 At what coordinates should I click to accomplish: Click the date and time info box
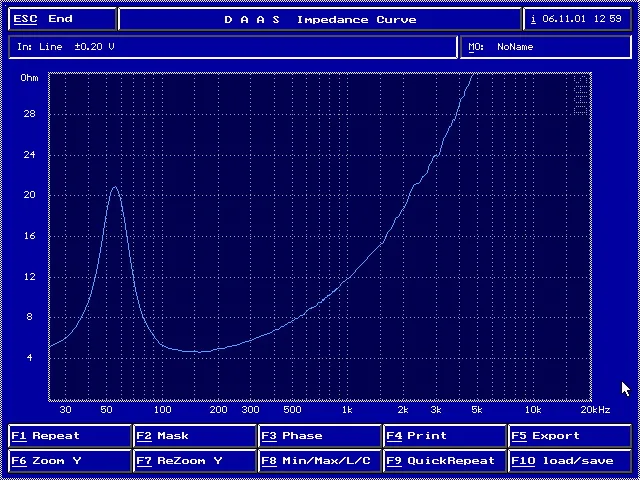pyautogui.click(x=578, y=19)
